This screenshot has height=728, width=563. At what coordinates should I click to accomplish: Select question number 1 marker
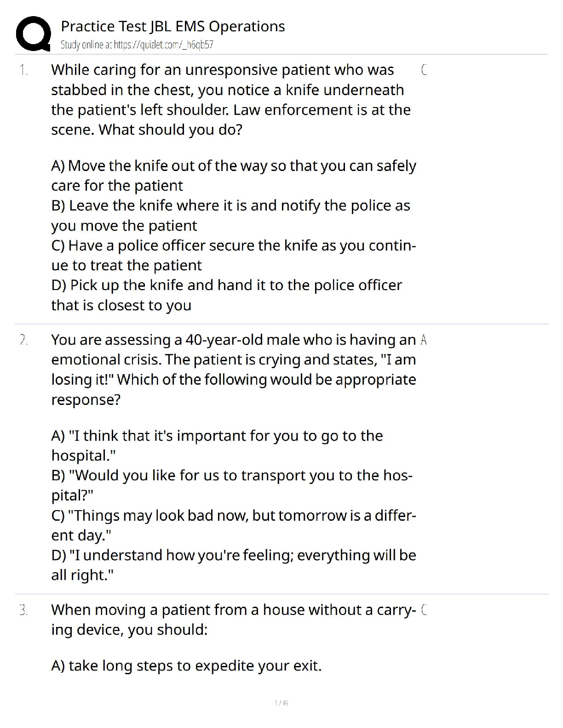23,70
